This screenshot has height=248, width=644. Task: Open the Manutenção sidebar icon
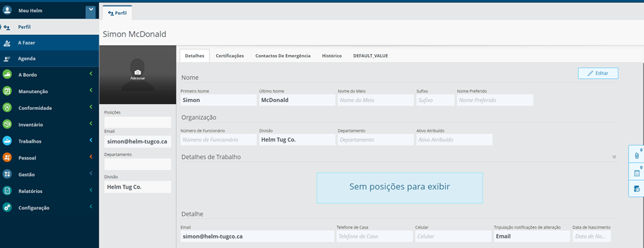[x=7, y=91]
